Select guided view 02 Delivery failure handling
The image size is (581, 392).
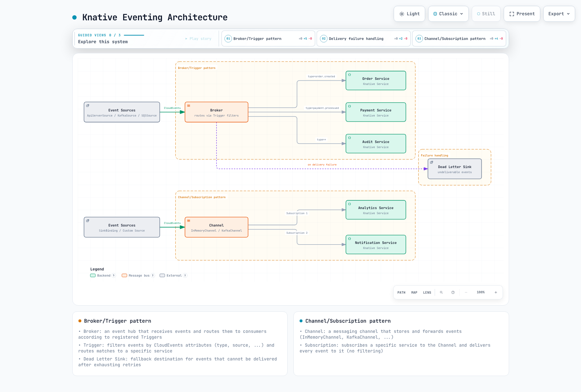[363, 38]
